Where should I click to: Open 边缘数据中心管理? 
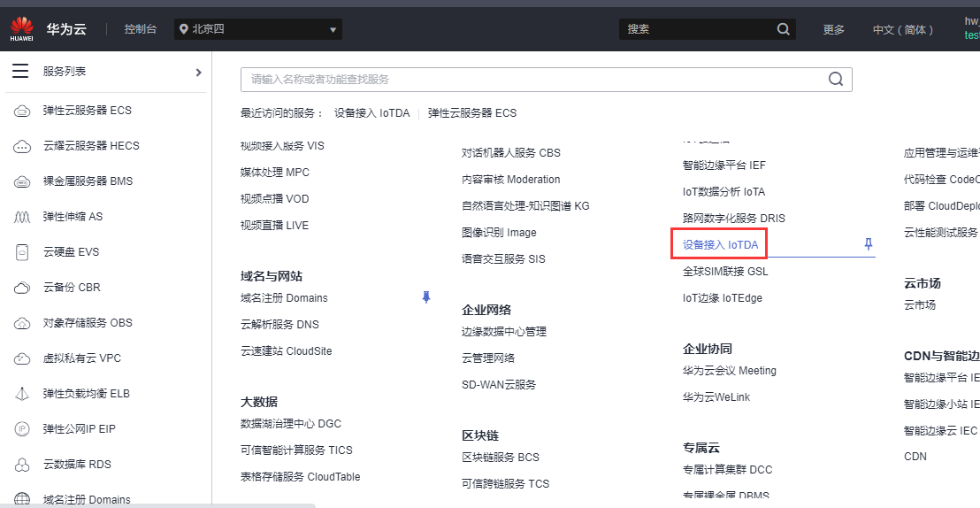(504, 332)
